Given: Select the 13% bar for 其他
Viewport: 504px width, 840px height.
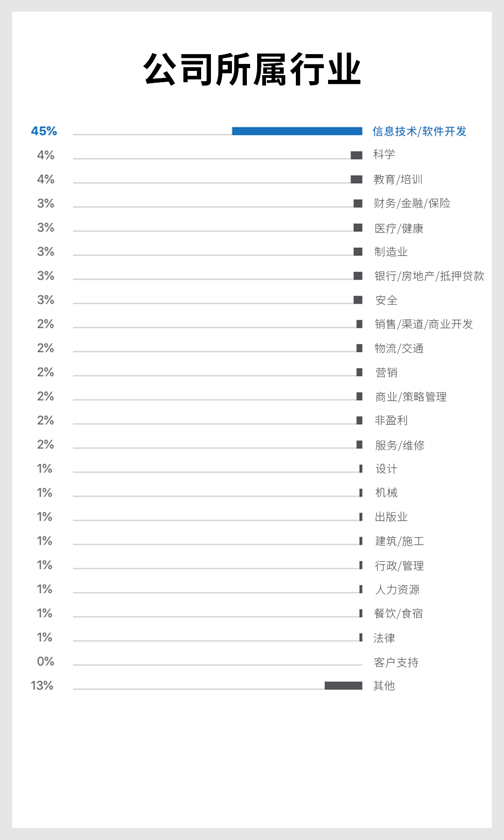Looking at the screenshot, I should [x=343, y=686].
